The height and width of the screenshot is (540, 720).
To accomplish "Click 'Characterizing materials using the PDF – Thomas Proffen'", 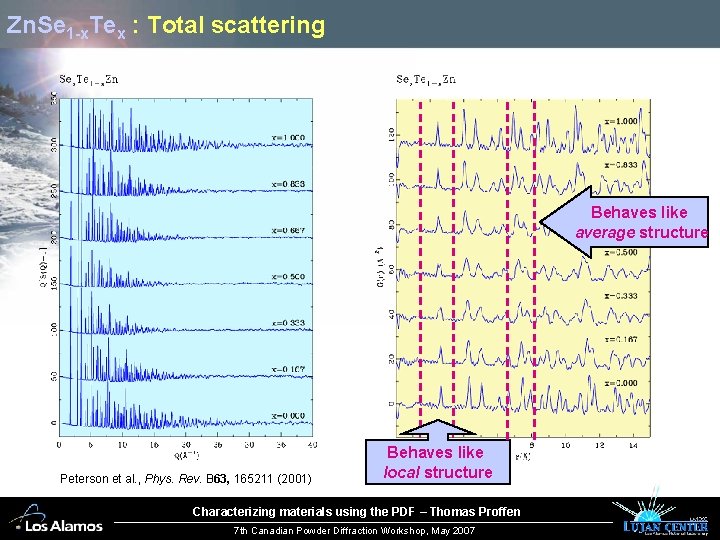I will pos(356,512).
